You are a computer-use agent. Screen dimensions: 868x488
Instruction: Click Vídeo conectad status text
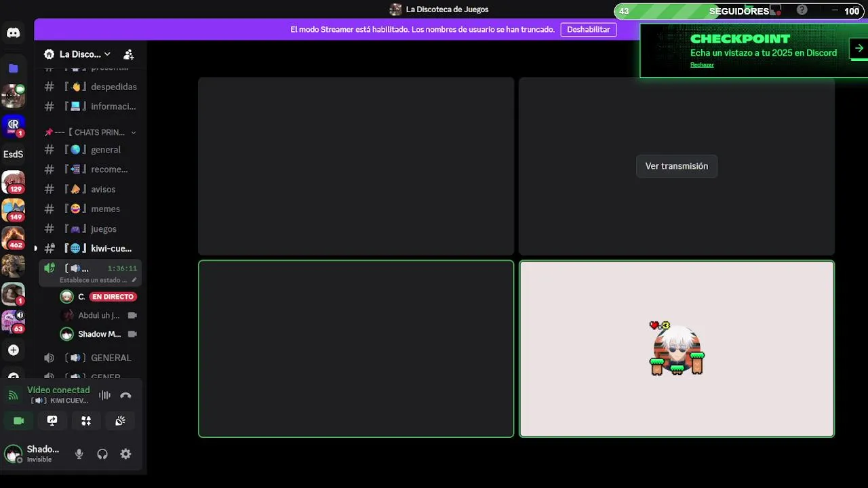coord(58,390)
